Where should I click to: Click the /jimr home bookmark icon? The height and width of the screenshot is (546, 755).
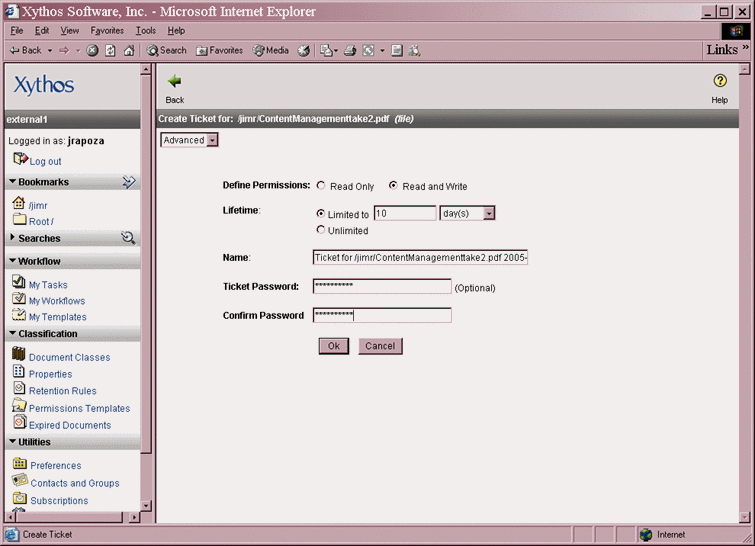[19, 203]
